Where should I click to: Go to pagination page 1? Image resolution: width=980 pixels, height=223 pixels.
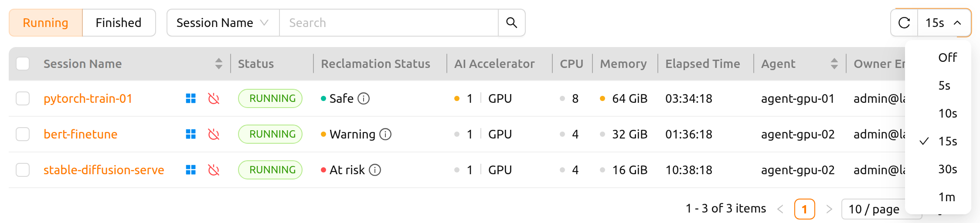pos(804,209)
